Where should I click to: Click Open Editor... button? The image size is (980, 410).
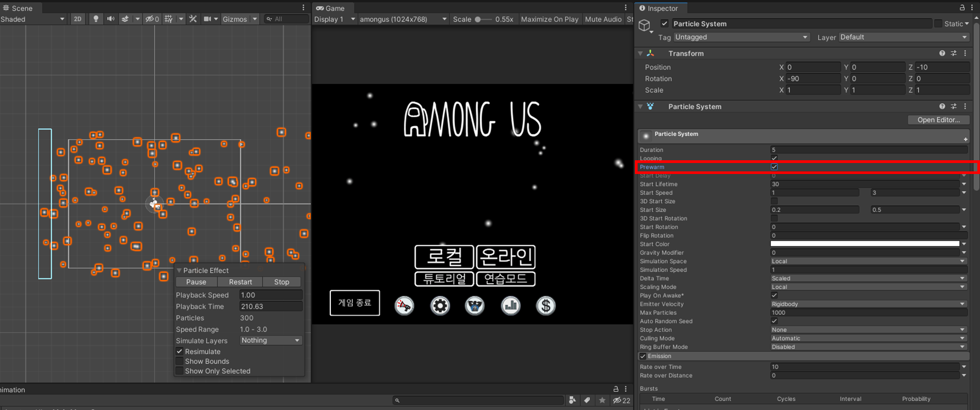[938, 120]
